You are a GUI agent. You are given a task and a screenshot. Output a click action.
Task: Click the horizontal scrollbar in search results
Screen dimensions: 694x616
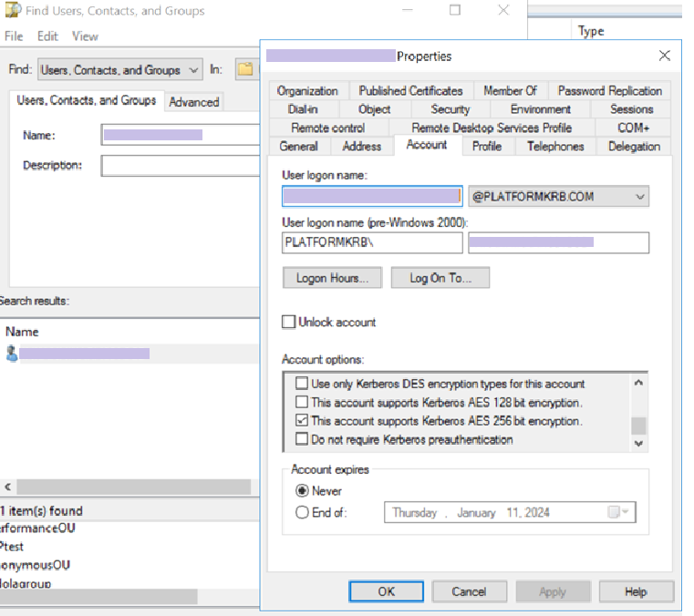(x=133, y=487)
